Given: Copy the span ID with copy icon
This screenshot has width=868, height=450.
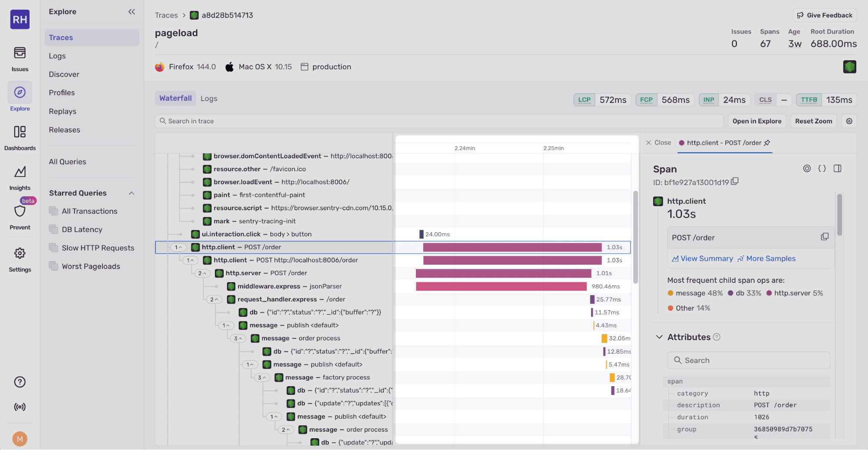Looking at the screenshot, I should (734, 182).
